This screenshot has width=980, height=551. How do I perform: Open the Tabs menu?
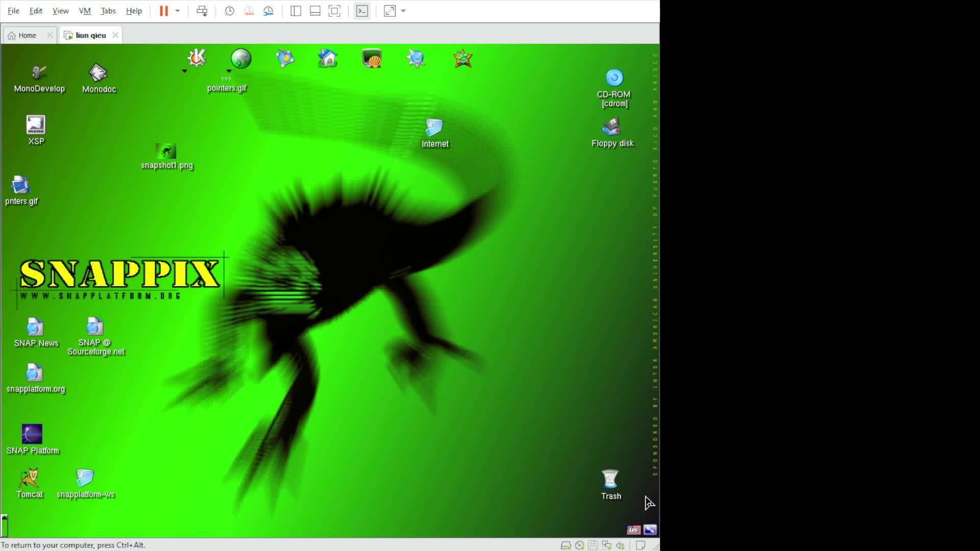pyautogui.click(x=108, y=11)
